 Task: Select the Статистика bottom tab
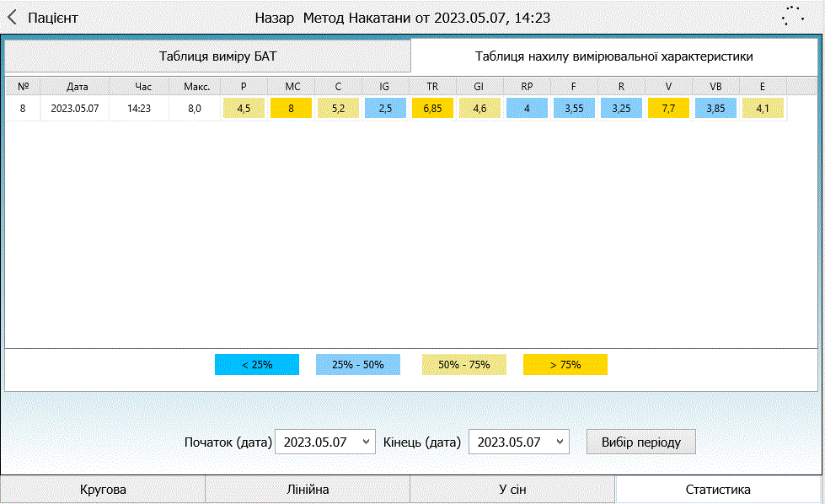coord(718,490)
